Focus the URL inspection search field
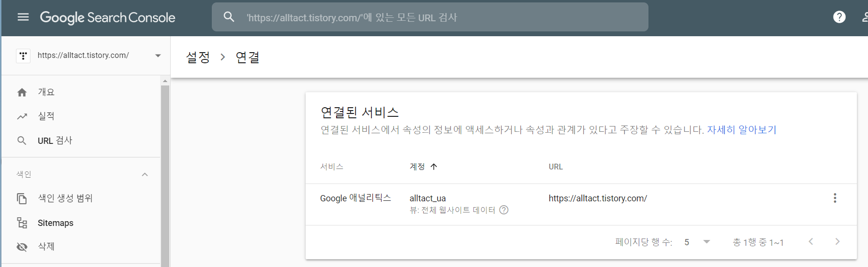Viewport: 868px width, 267px height. click(430, 17)
